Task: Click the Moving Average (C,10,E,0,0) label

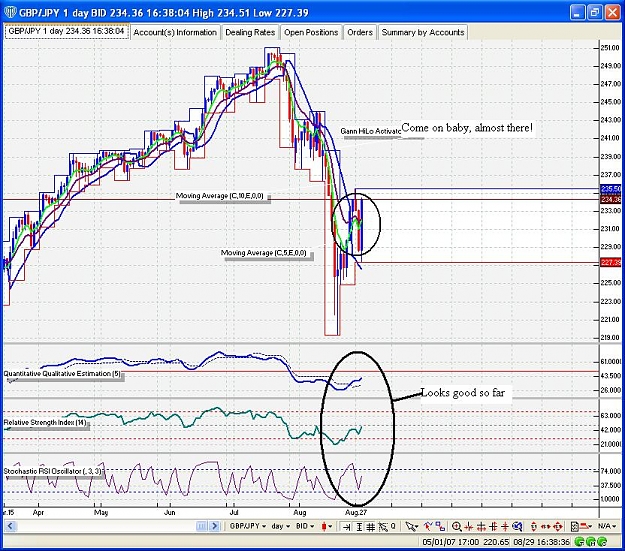Action: (220, 196)
